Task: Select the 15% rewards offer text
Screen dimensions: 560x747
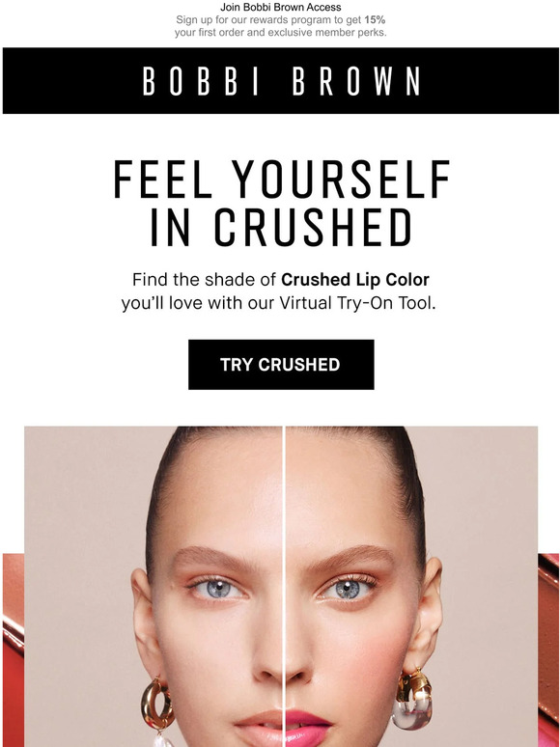Action: [x=375, y=20]
